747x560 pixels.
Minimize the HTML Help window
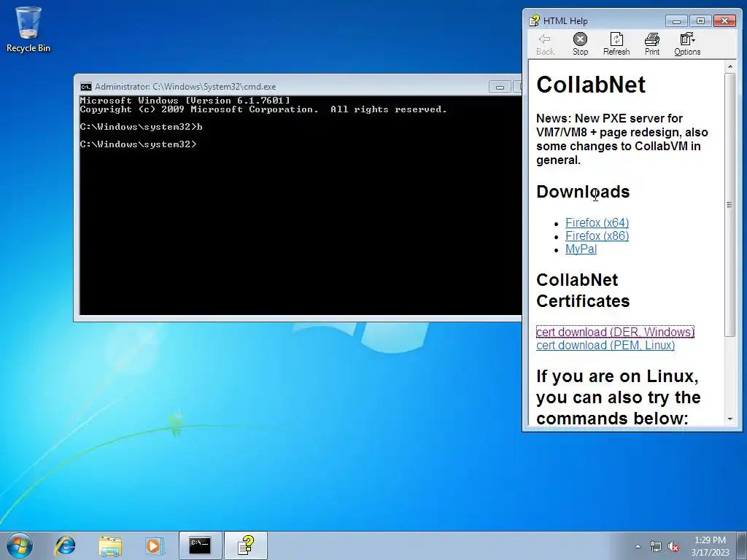pos(676,21)
